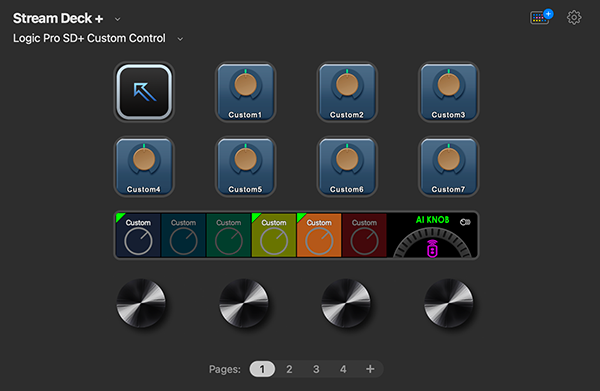
Task: Click the first dial knob
Action: 141,303
